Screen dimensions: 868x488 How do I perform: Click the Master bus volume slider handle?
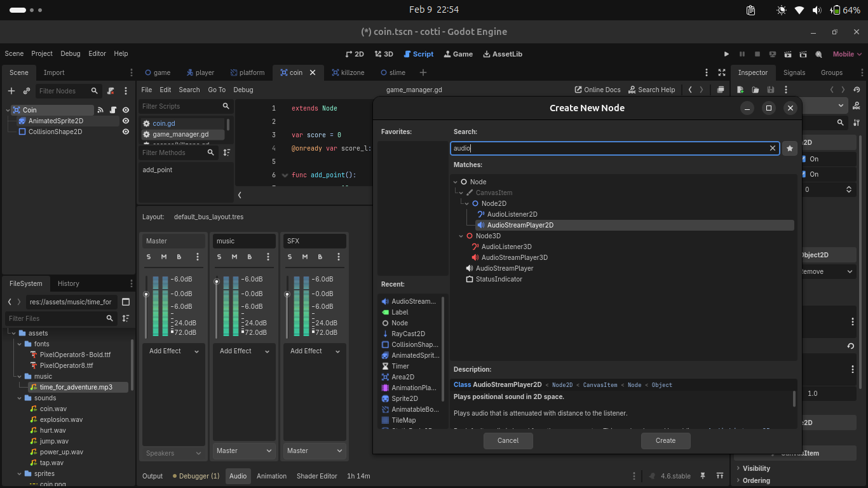pyautogui.click(x=146, y=294)
